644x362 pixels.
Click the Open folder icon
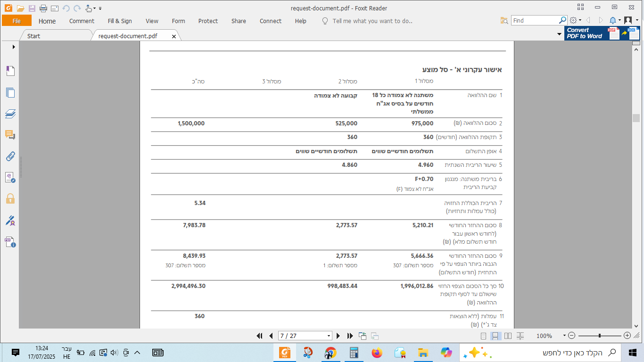[x=20, y=8]
